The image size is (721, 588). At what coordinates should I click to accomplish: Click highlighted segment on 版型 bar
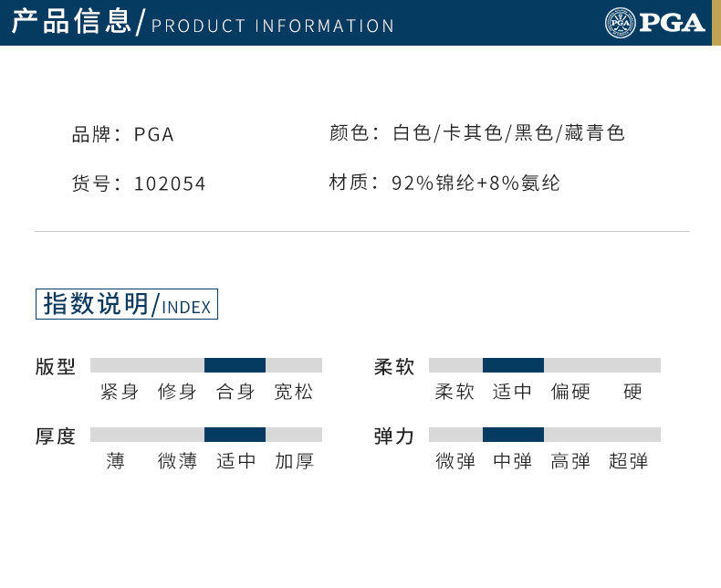click(235, 365)
